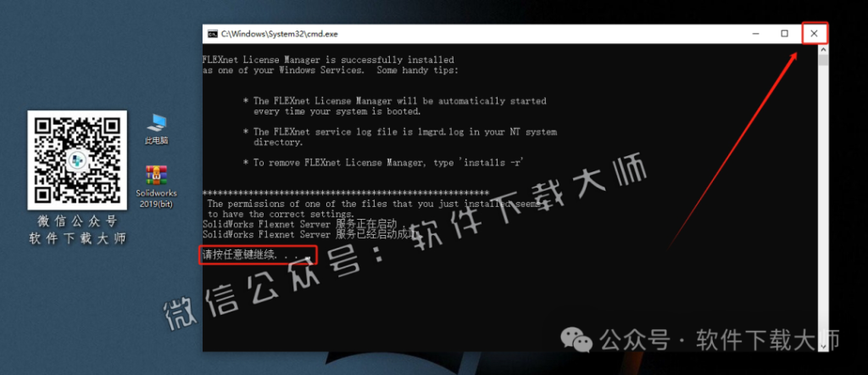Click the WeChat logo in the watermark
868x375 pixels.
[576, 339]
